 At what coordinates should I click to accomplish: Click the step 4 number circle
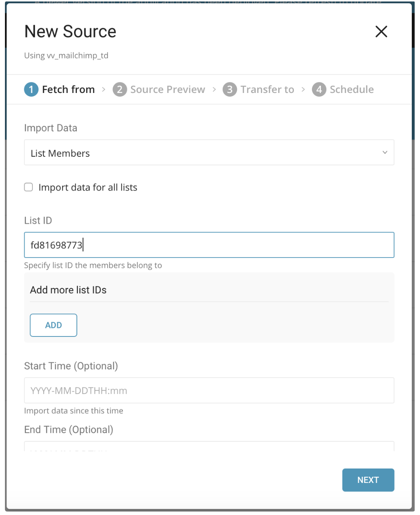point(319,90)
